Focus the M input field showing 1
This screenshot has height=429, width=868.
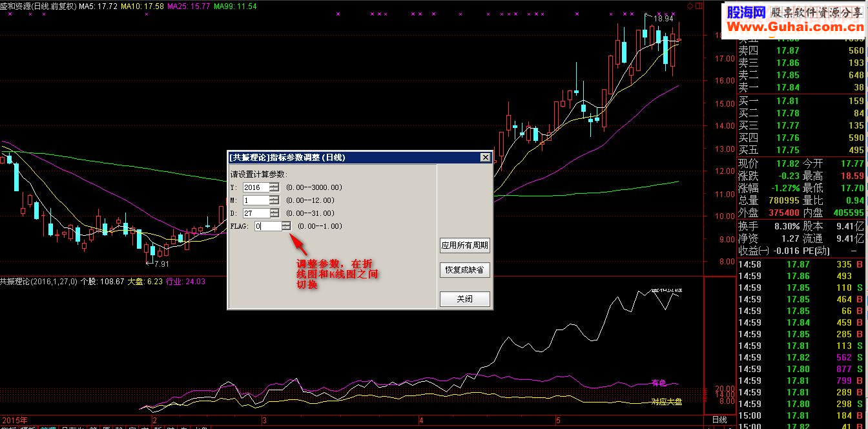coord(256,200)
